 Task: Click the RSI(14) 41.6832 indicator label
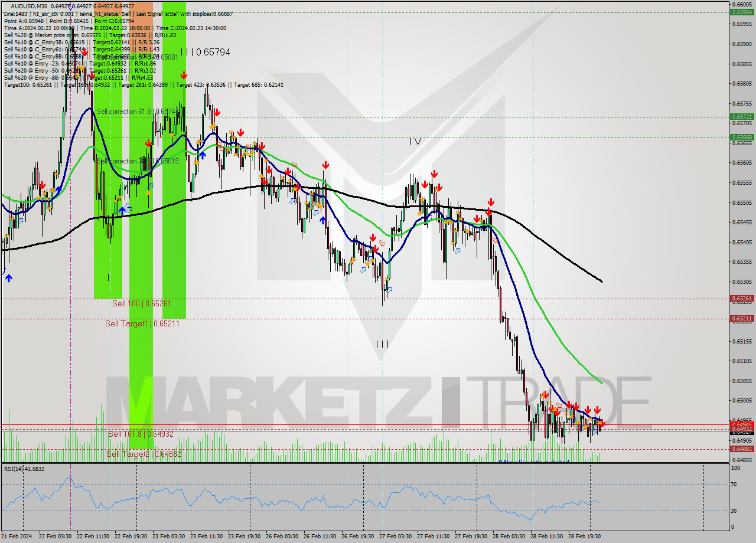click(24, 469)
